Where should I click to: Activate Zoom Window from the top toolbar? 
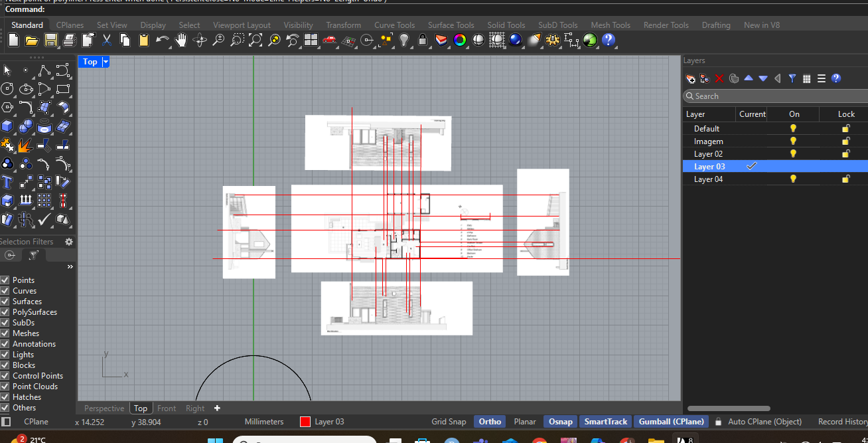click(237, 41)
